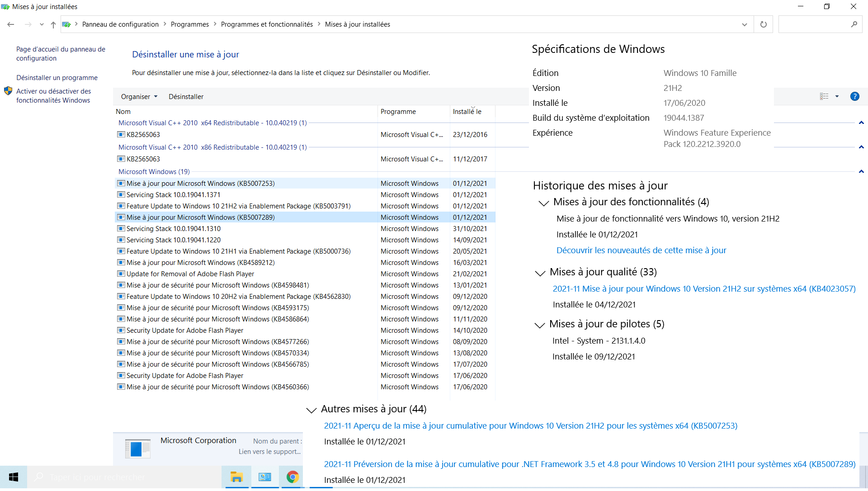Open recent locations dropdown arrow
This screenshot has width=868, height=491.
coord(42,24)
